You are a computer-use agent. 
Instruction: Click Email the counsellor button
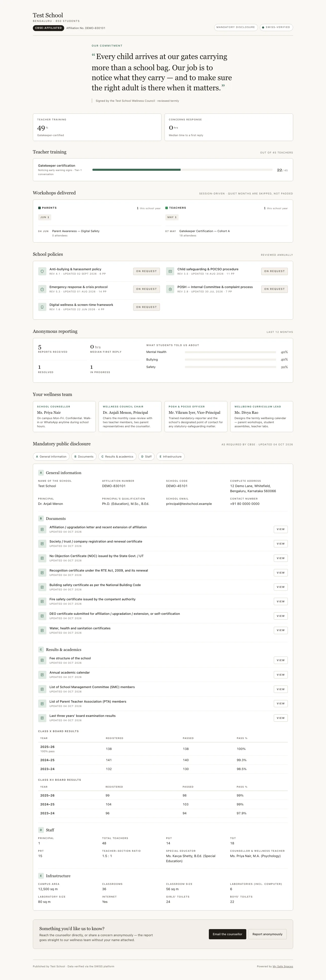(227, 934)
